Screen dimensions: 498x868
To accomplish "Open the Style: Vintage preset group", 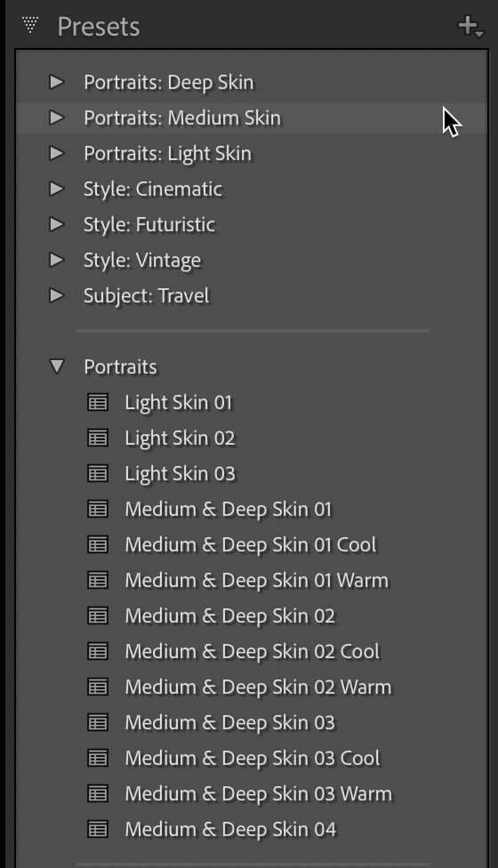I will pyautogui.click(x=142, y=261).
